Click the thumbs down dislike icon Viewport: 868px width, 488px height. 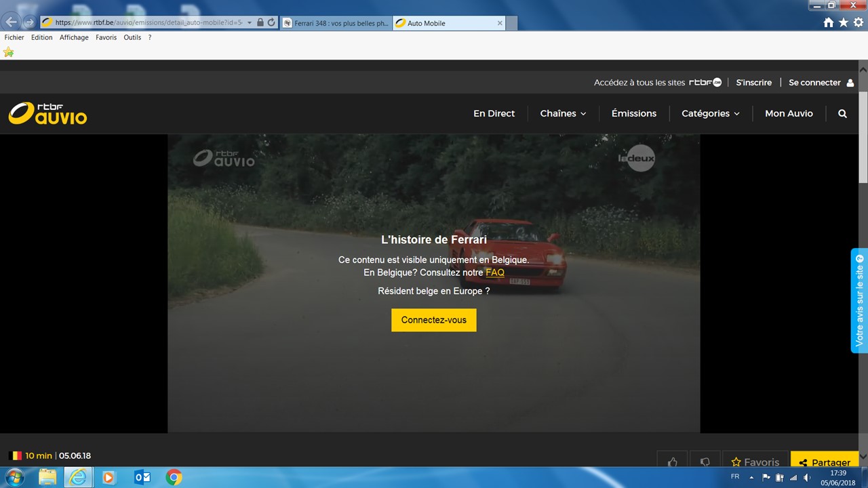coord(705,462)
